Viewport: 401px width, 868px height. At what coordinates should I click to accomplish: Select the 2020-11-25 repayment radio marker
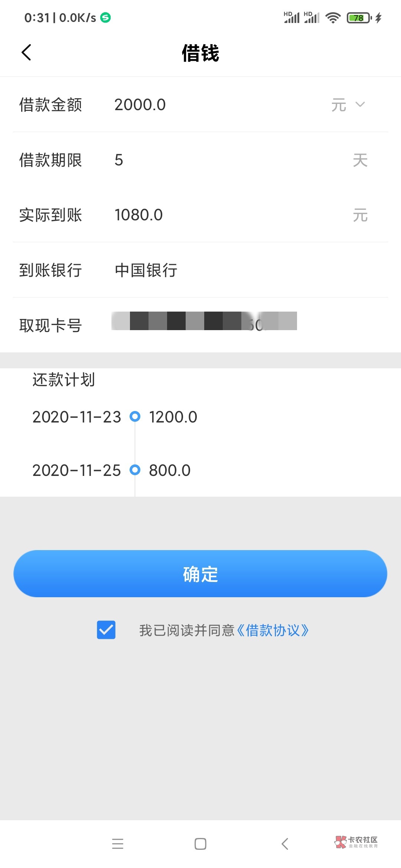point(135,470)
